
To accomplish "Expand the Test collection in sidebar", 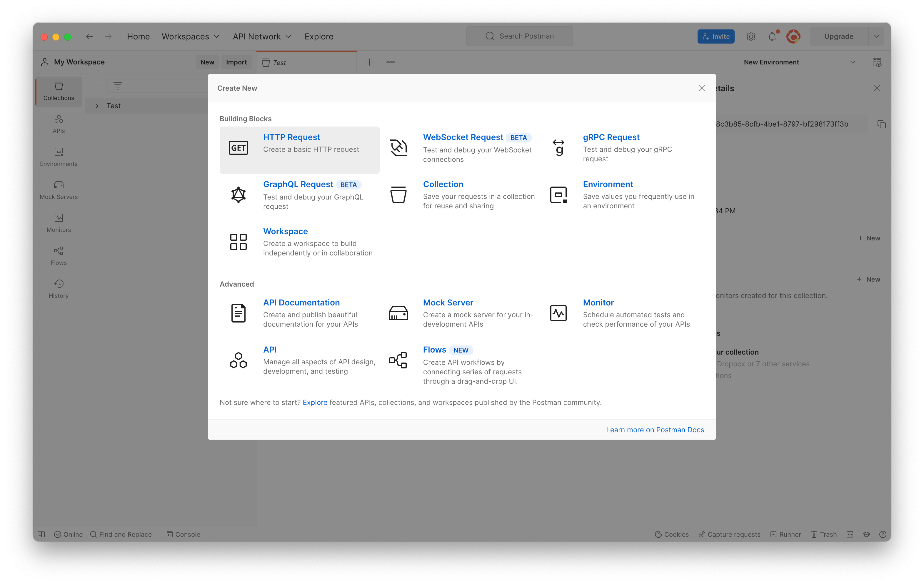I will pos(97,106).
